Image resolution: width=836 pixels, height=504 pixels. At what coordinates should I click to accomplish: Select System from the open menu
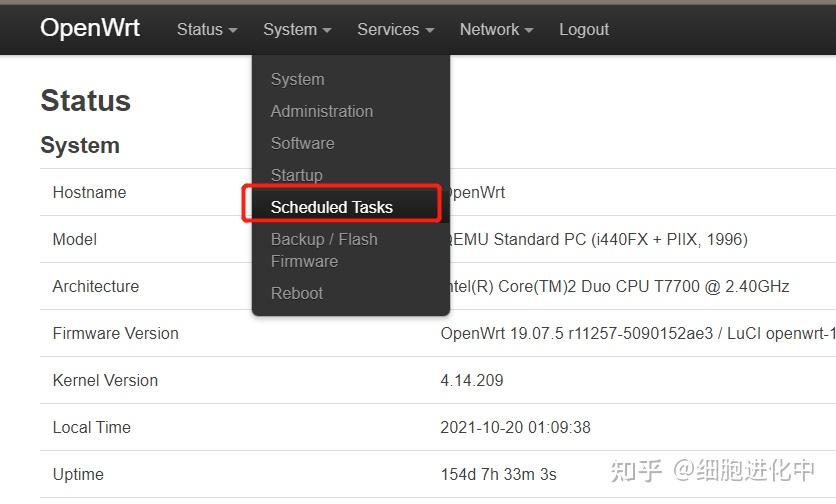(x=297, y=79)
